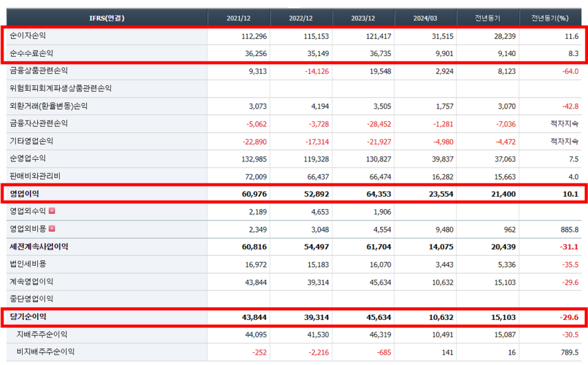Click the value 39,837 in 순영업수익 row

[x=443, y=159]
